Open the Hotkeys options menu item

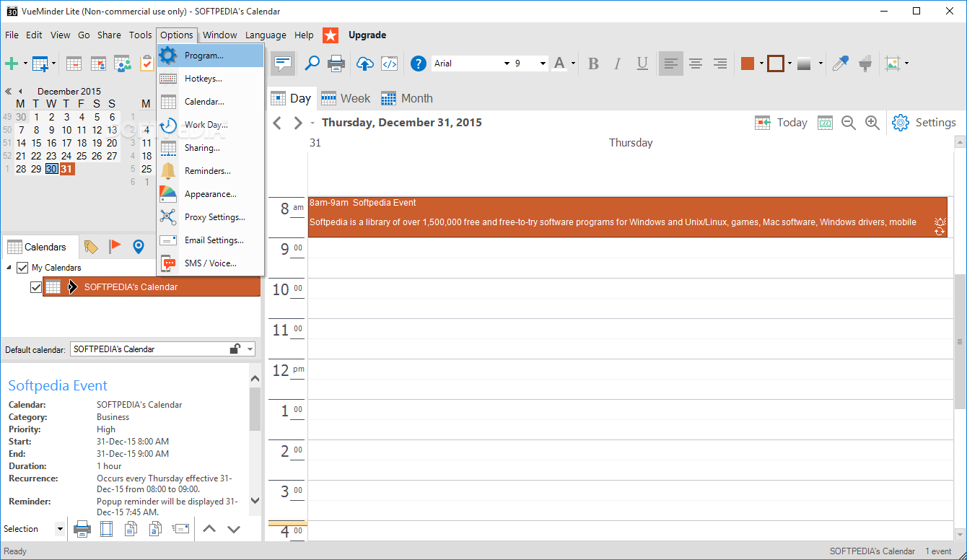[x=210, y=79]
